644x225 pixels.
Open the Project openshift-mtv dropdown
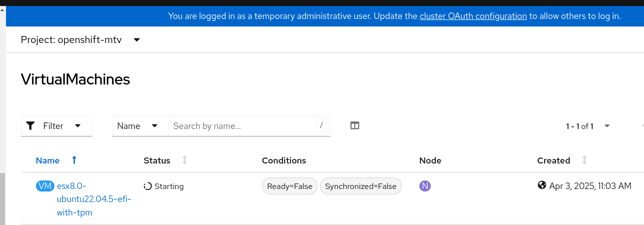81,39
